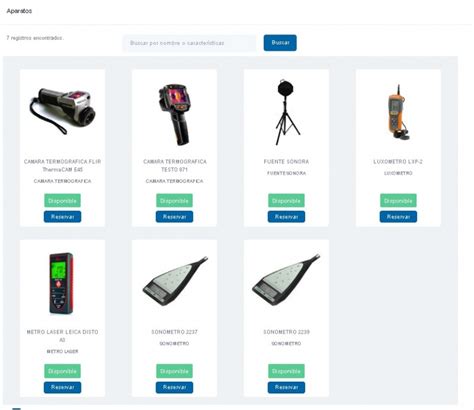The height and width of the screenshot is (410, 474).
Task: Reserve the Fuente Sonora device
Action: pyautogui.click(x=286, y=217)
